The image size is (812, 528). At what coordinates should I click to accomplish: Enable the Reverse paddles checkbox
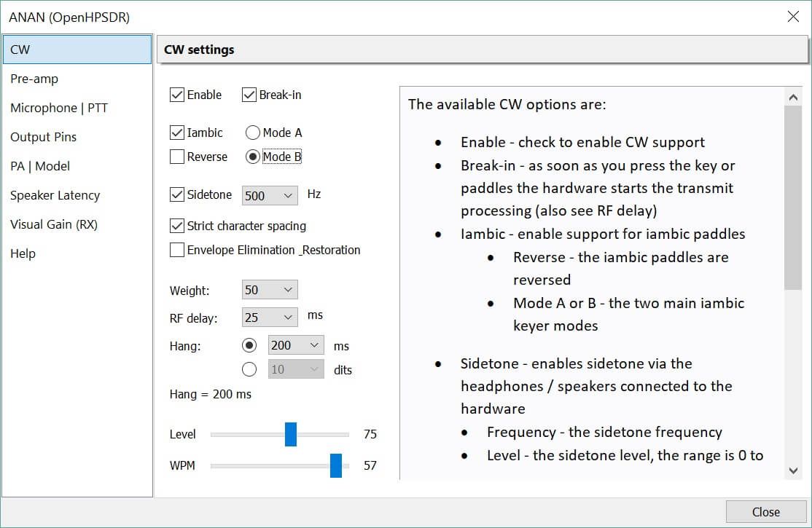177,157
